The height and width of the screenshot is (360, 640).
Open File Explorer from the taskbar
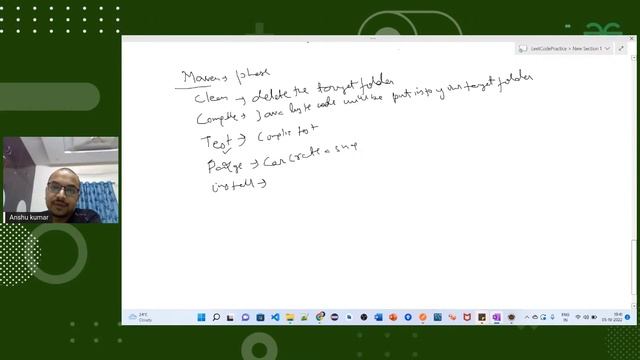click(290, 317)
